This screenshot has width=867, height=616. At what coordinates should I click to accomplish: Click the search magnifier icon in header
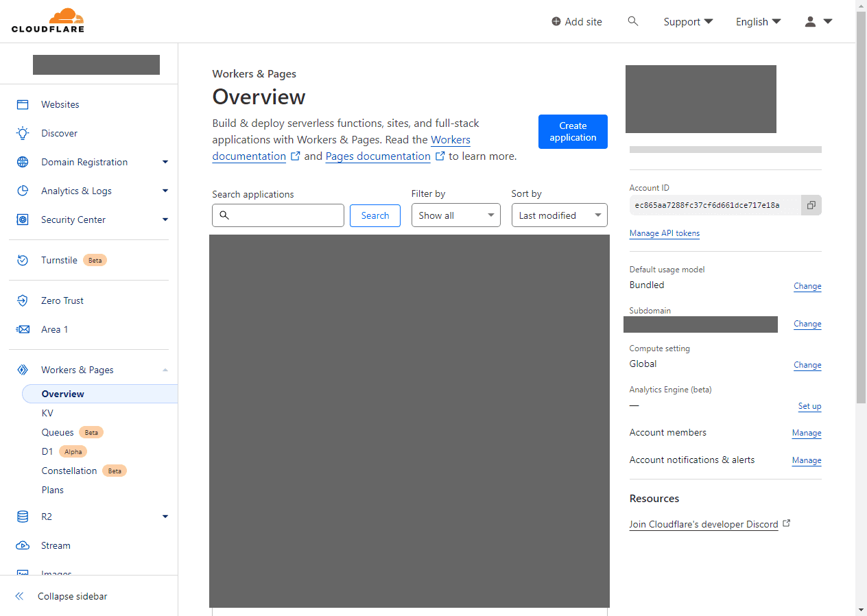[x=633, y=21]
